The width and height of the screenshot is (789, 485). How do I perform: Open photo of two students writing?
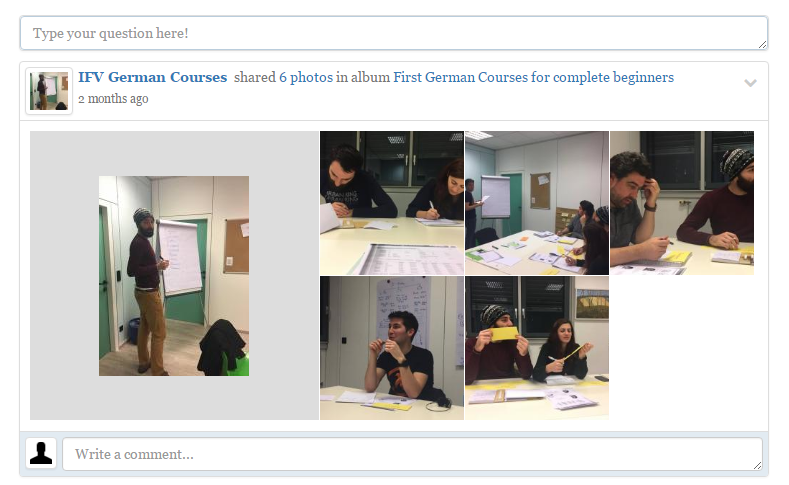click(x=392, y=203)
